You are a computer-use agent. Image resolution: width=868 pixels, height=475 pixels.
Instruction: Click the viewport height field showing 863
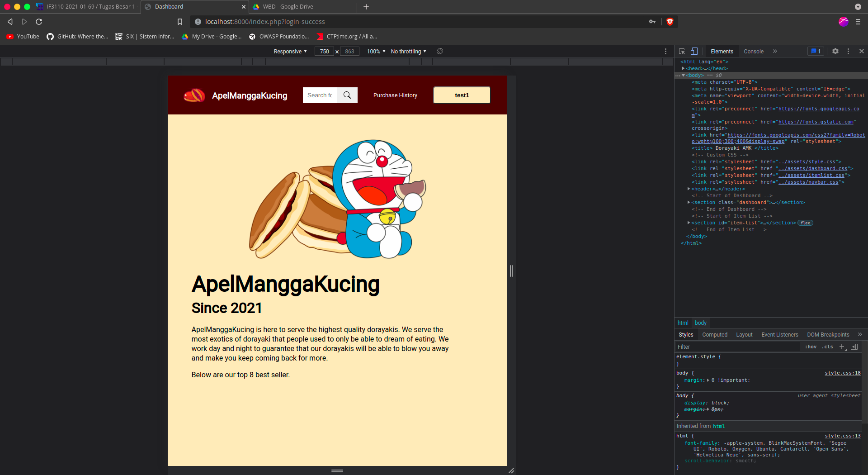pyautogui.click(x=349, y=52)
